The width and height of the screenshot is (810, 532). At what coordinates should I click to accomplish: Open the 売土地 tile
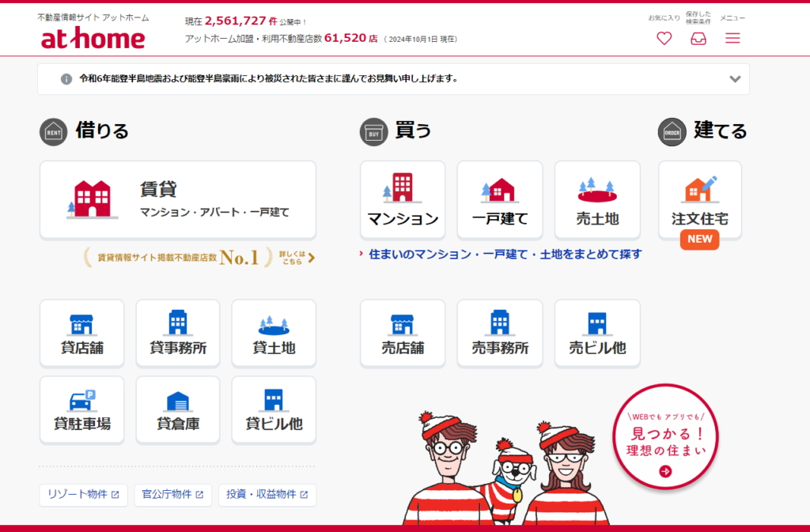click(597, 200)
